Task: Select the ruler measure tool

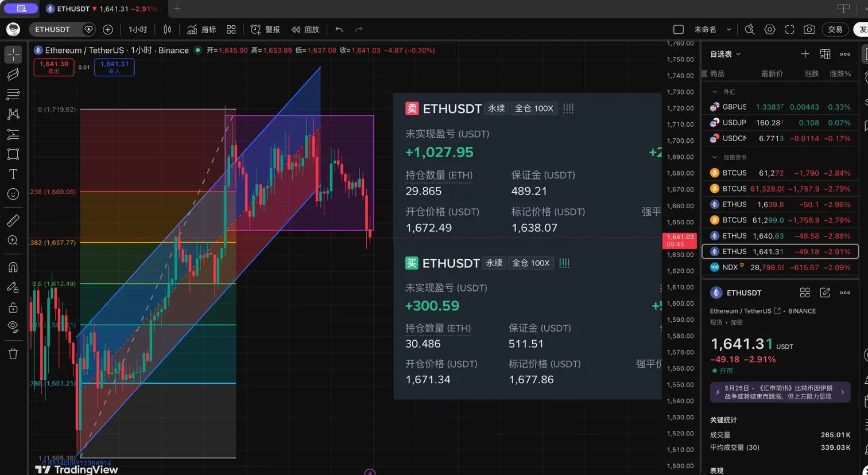Action: [13, 220]
